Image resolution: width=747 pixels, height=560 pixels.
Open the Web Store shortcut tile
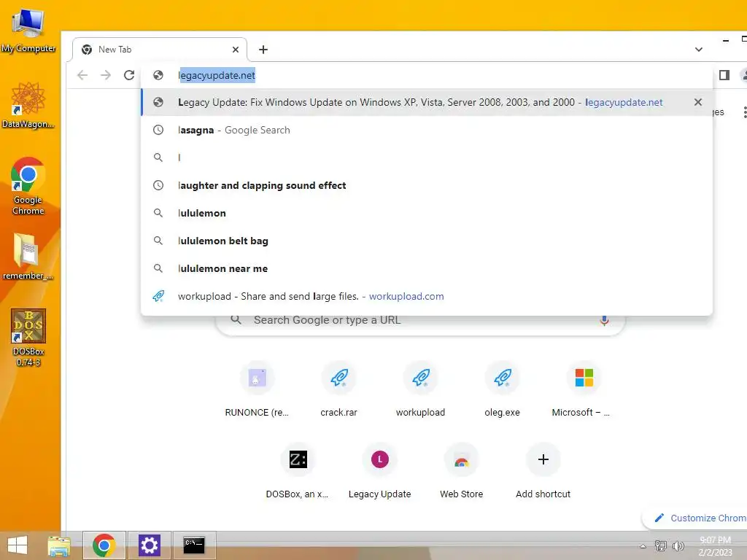[461, 472]
